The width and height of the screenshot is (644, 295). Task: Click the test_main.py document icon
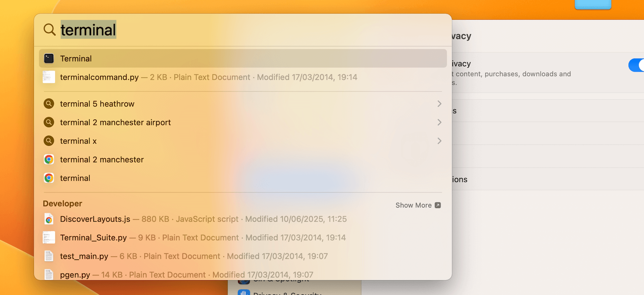(49, 256)
